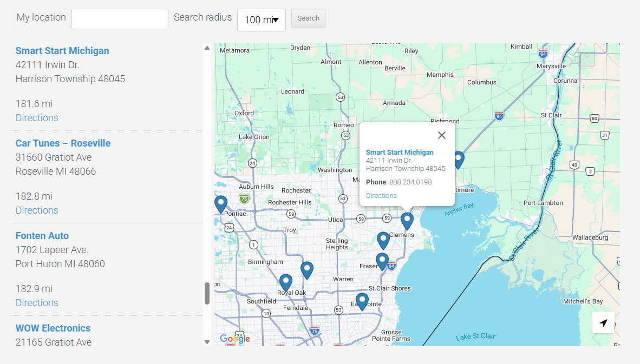
Task: Click Port Huron MI 48060 text
Action: [x=60, y=264]
